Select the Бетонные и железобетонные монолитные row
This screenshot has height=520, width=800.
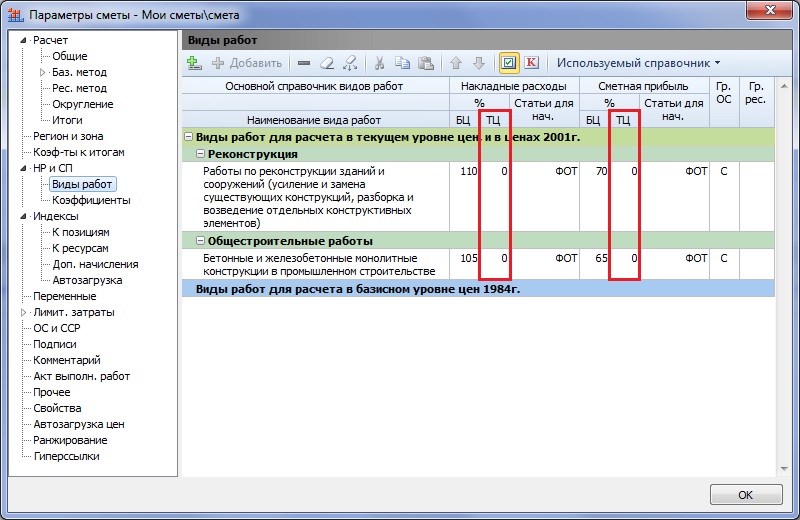(x=478, y=264)
